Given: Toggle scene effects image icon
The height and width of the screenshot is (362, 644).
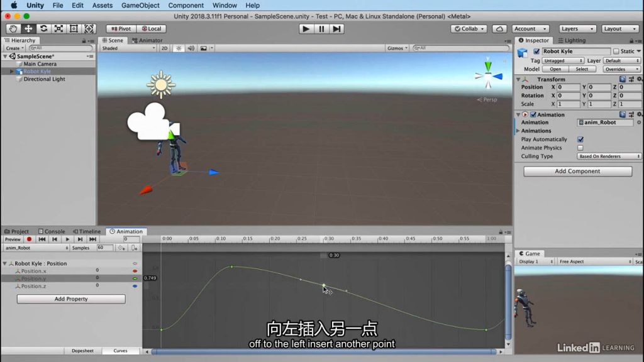Looking at the screenshot, I should pos(203,48).
